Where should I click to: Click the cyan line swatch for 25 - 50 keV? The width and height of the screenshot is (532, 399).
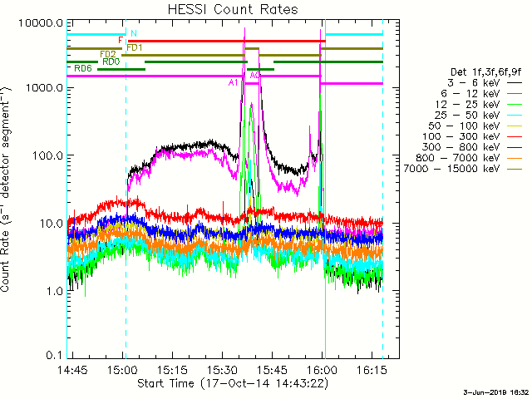pos(515,115)
